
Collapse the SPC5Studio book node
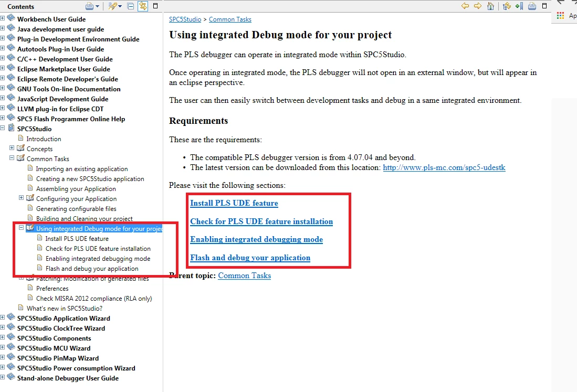[3, 128]
